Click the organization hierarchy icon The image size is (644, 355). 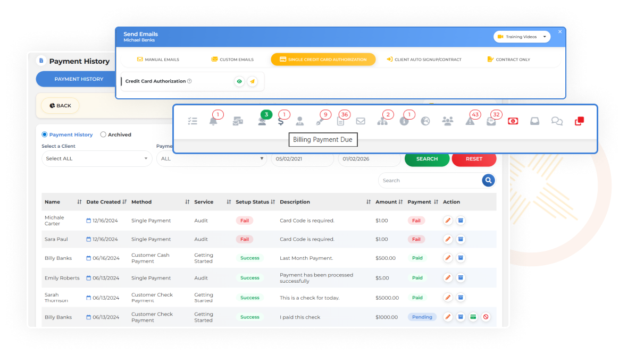pyautogui.click(x=382, y=121)
